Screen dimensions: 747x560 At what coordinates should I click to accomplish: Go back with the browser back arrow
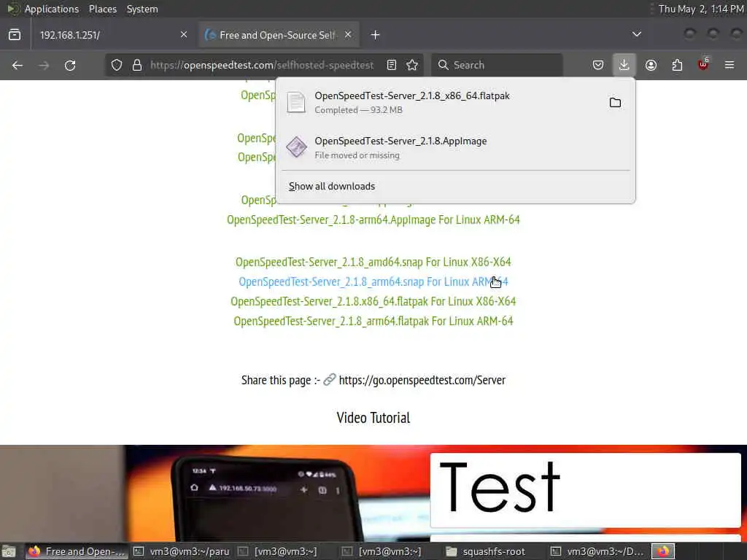pos(18,65)
